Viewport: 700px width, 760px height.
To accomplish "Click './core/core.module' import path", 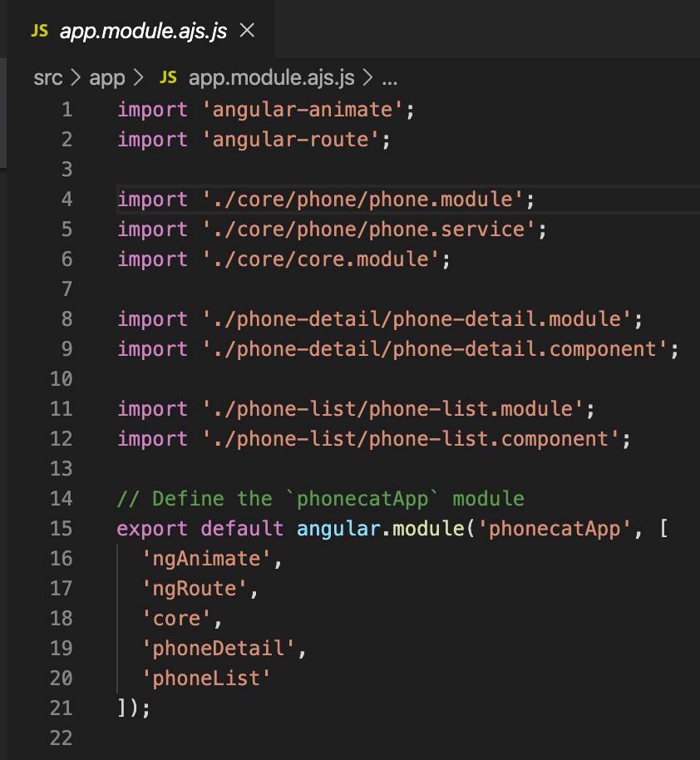I will click(x=320, y=259).
